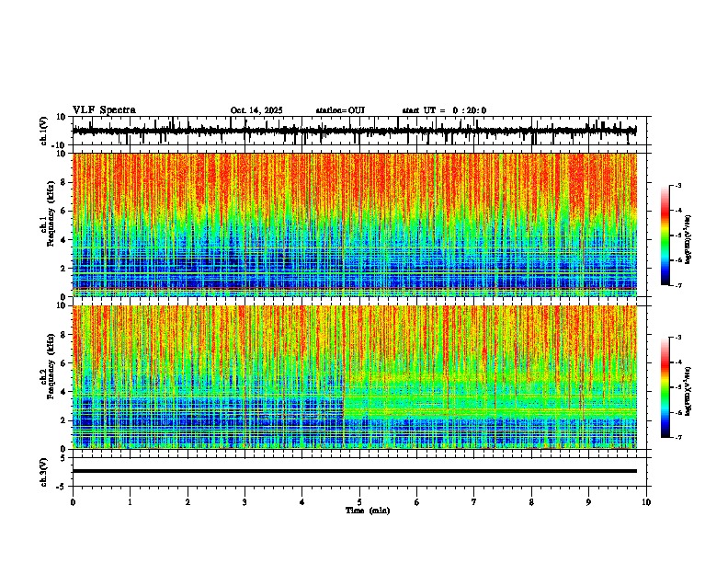The height and width of the screenshot is (563, 728).
Task: Click the ch.2 color bar "log(PSD)" label
Action: (688, 391)
